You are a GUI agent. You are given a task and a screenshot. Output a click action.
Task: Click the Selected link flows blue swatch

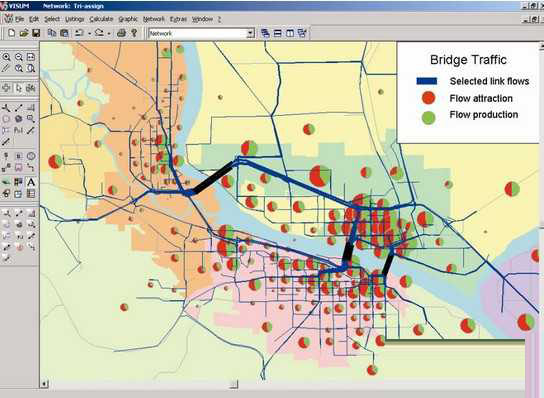pos(426,81)
